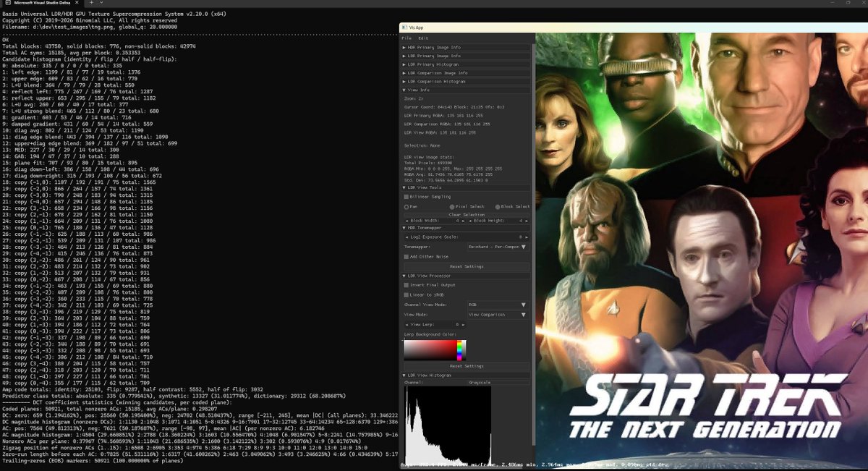Decrease Block Height with its left arrow
The height and width of the screenshot is (471, 868).
tap(470, 220)
